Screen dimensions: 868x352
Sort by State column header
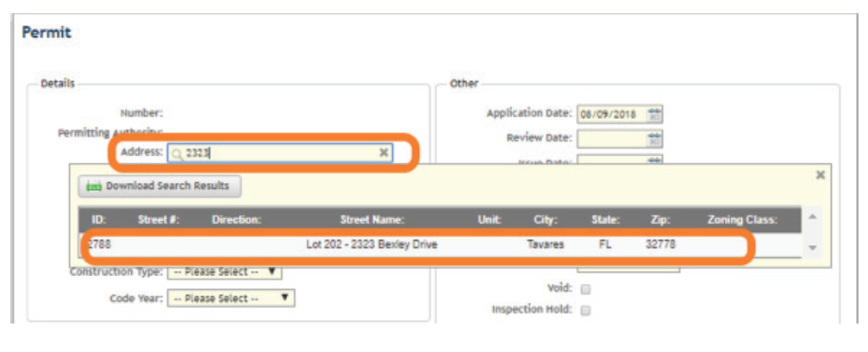click(x=606, y=220)
